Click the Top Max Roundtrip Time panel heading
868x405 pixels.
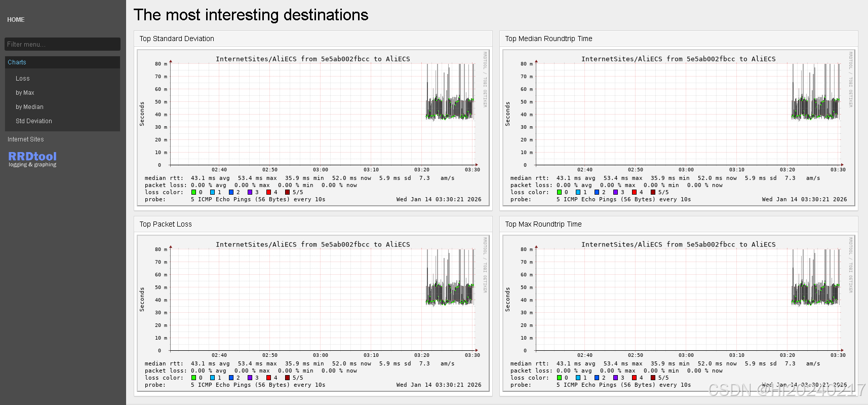pos(543,224)
